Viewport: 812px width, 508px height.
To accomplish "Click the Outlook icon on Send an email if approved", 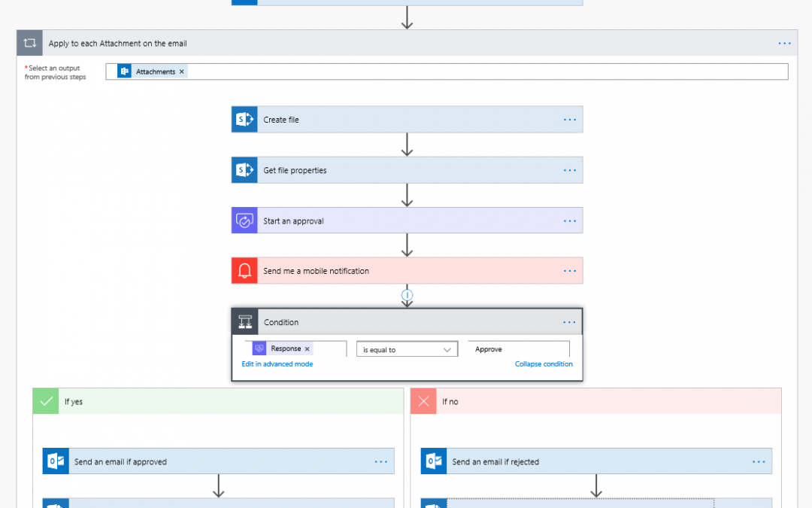I will [x=56, y=462].
